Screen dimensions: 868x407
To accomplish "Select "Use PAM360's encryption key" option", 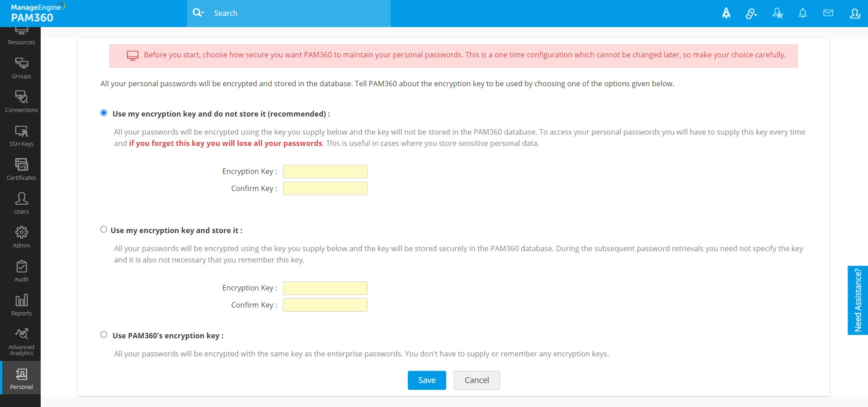I will [x=104, y=335].
